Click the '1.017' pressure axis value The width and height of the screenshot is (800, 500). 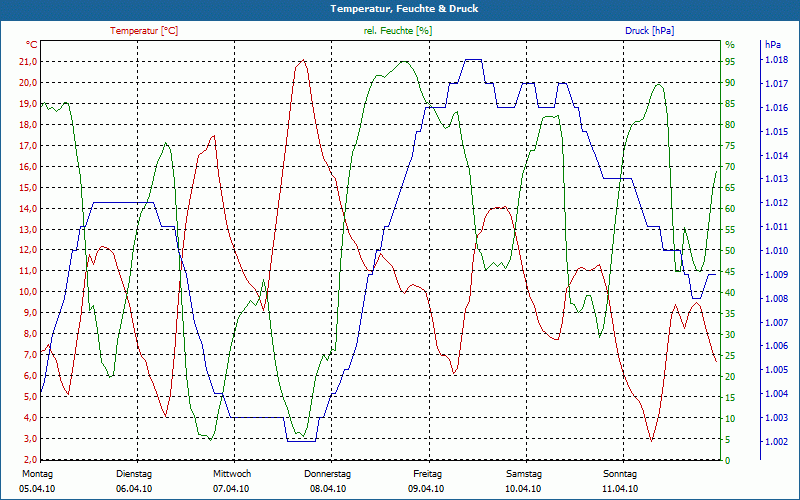point(776,84)
